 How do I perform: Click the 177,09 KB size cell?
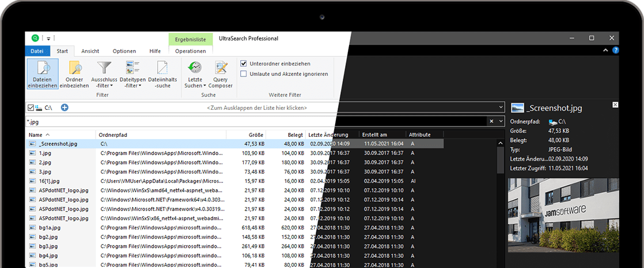coord(253,162)
